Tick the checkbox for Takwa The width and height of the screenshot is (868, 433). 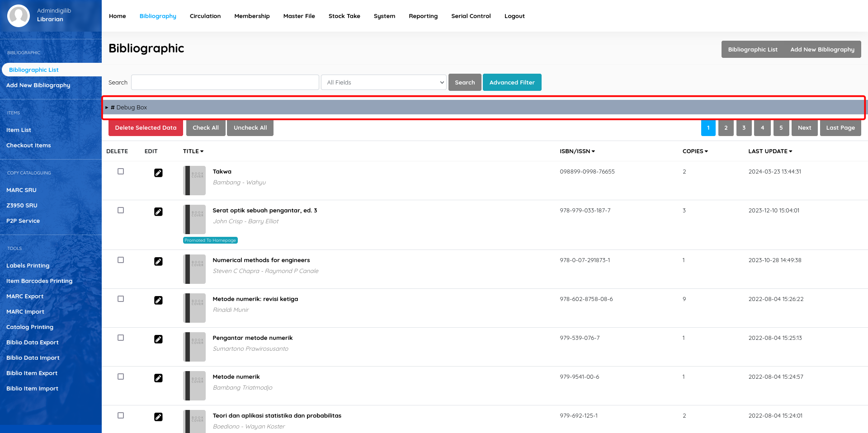pos(121,171)
